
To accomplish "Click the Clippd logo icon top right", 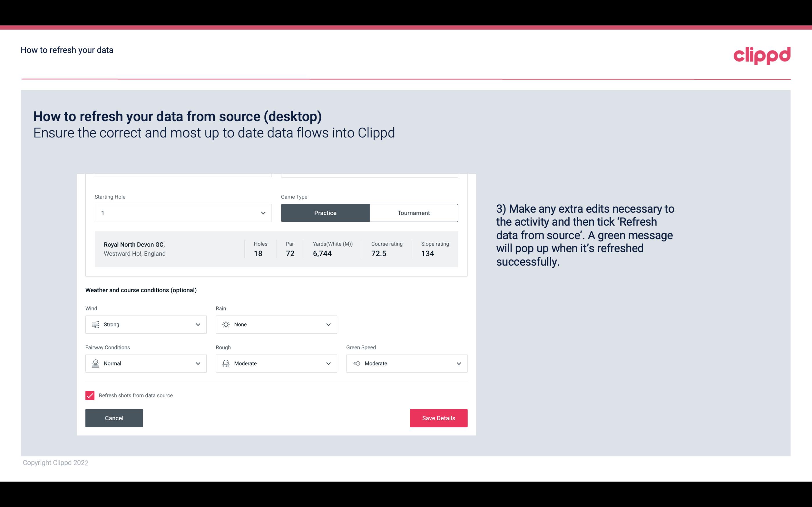I will (x=762, y=54).
